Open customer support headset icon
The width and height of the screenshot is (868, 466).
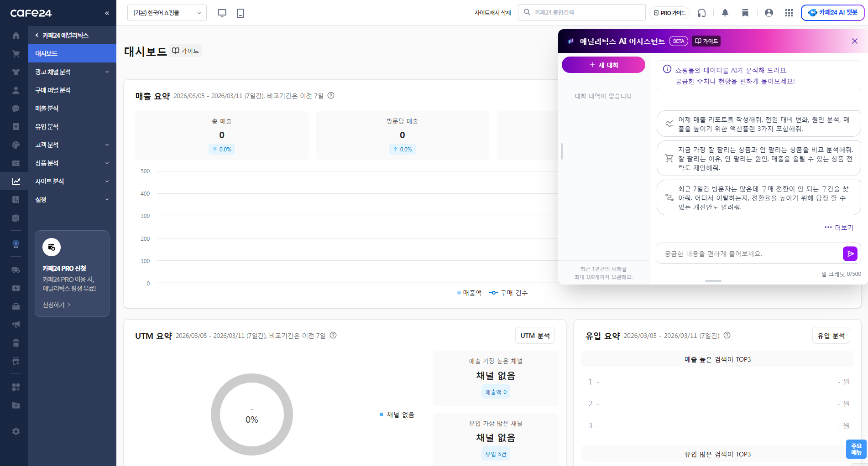click(702, 13)
